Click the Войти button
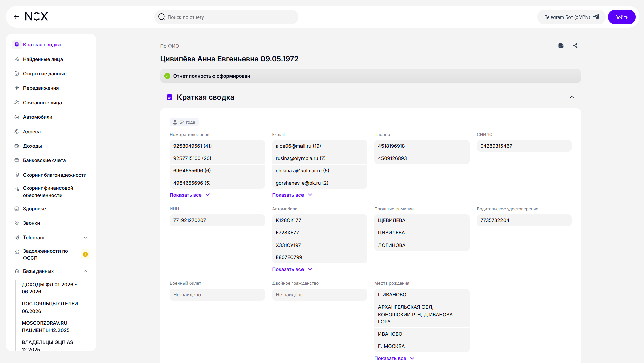This screenshot has height=363, width=644. (x=622, y=17)
